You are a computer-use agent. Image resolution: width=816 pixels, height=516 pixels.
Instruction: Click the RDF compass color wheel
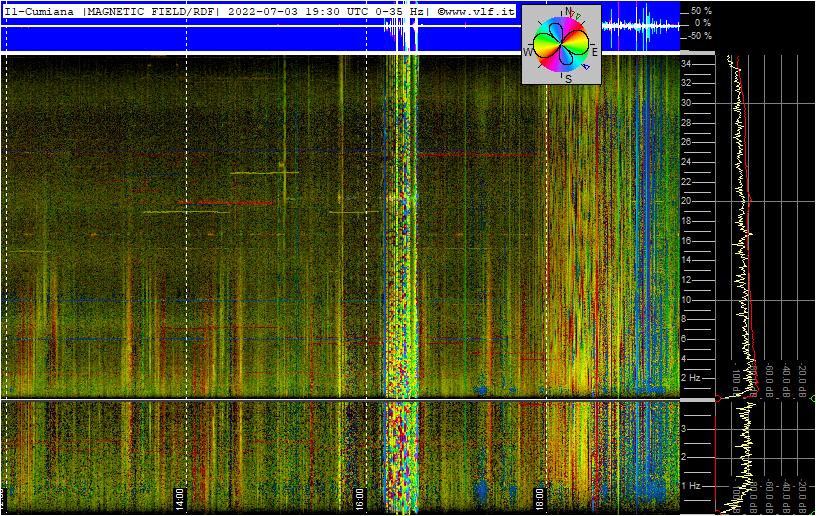tap(562, 45)
